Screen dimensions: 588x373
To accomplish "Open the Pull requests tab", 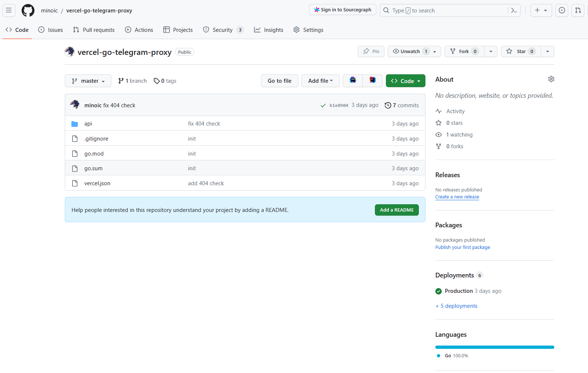I will pos(94,30).
